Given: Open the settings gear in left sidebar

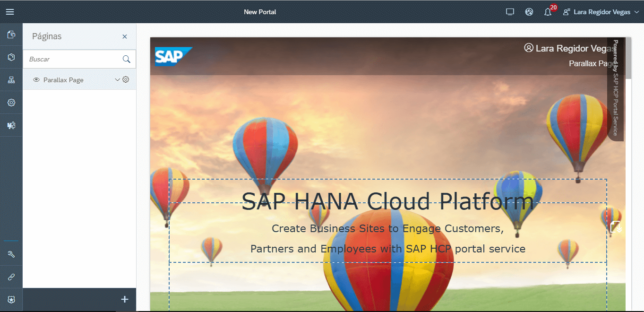Looking at the screenshot, I should (11, 103).
